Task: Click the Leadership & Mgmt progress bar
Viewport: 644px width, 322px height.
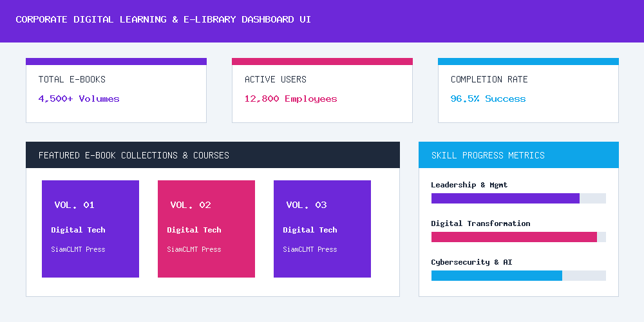Action: [x=518, y=198]
